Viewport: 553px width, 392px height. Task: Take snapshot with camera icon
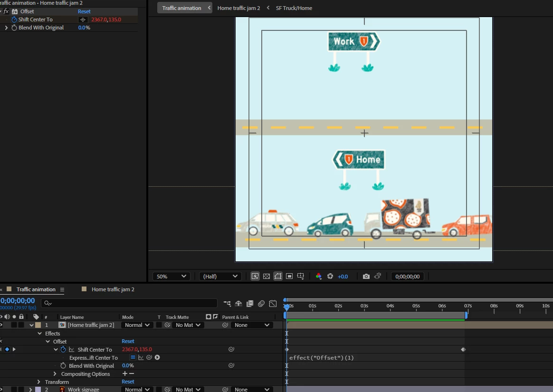click(x=366, y=276)
